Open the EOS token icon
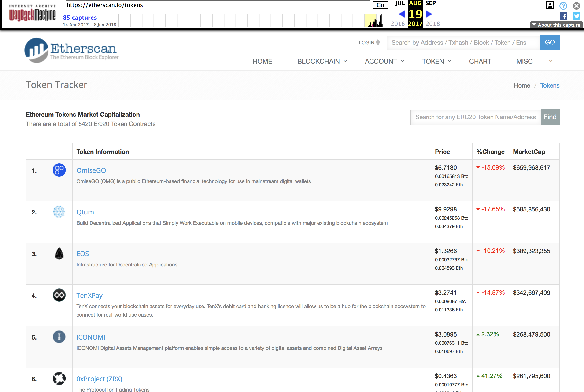Image resolution: width=584 pixels, height=392 pixels. tap(59, 254)
